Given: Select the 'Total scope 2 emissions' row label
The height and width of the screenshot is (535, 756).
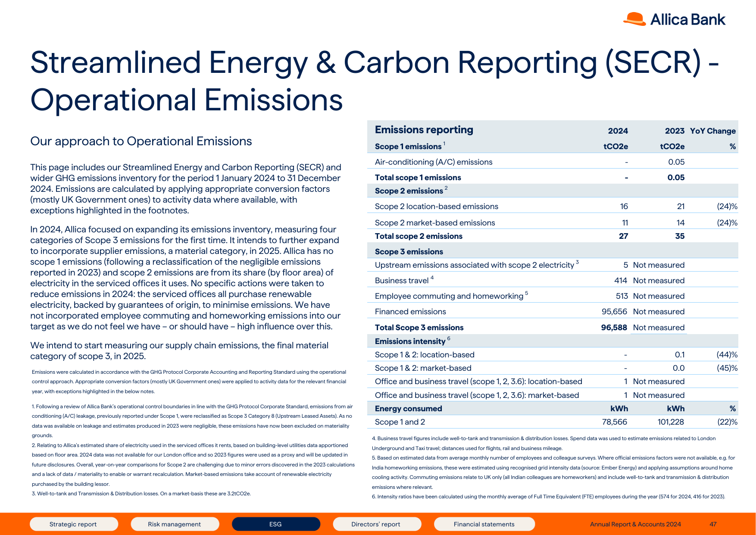Looking at the screenshot, I should pyautogui.click(x=419, y=236).
